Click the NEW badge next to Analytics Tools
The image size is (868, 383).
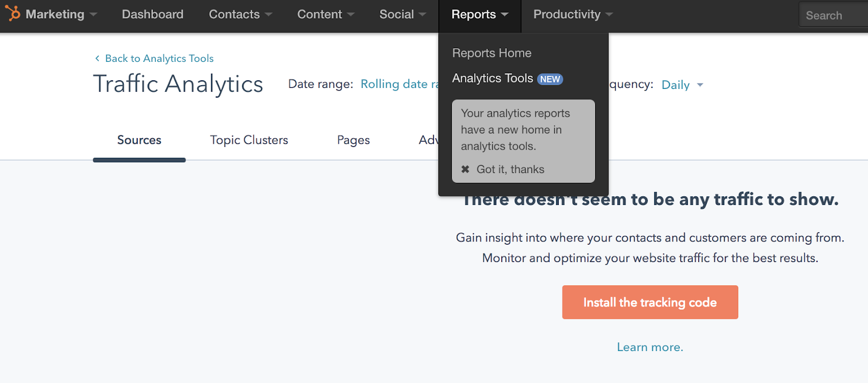[x=550, y=79]
